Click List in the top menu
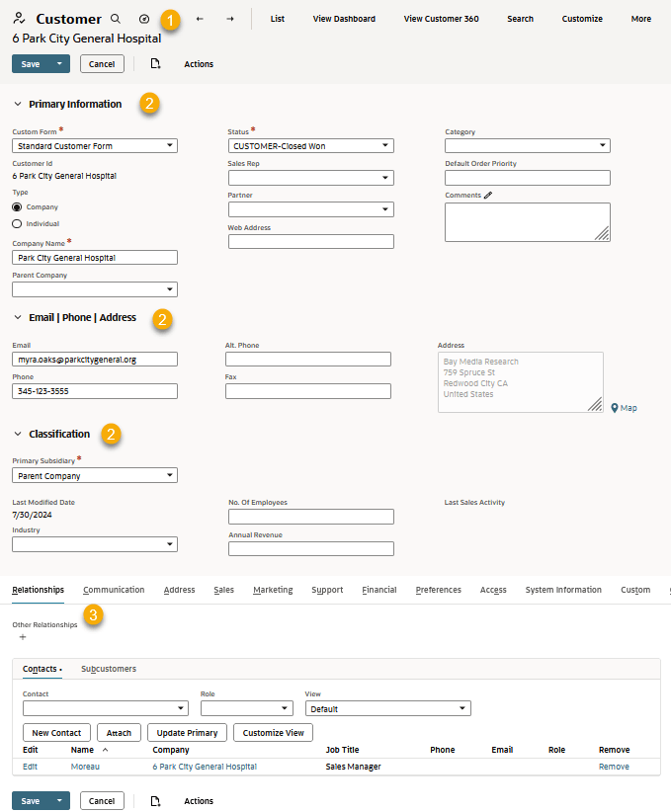Viewport: 671px width, 812px height. 278,19
